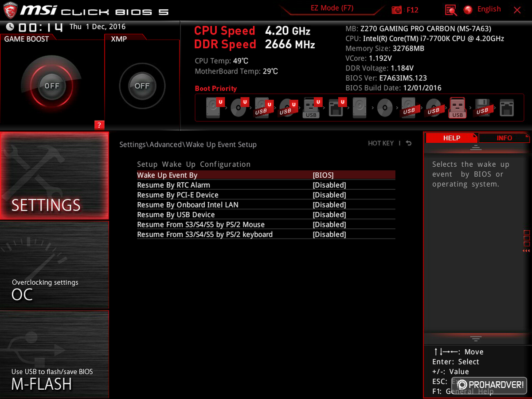Click the DDR Speed 2666 MHz readout
This screenshot has width=532, height=399.
(254, 44)
